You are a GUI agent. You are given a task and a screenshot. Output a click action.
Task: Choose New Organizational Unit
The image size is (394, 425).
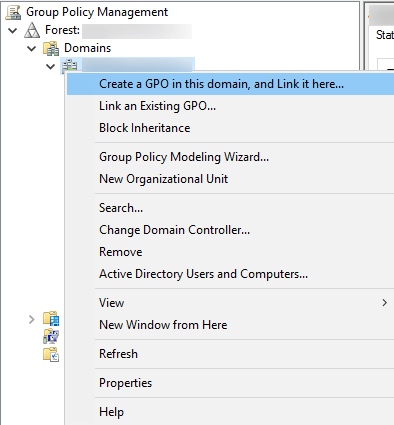[230, 179]
